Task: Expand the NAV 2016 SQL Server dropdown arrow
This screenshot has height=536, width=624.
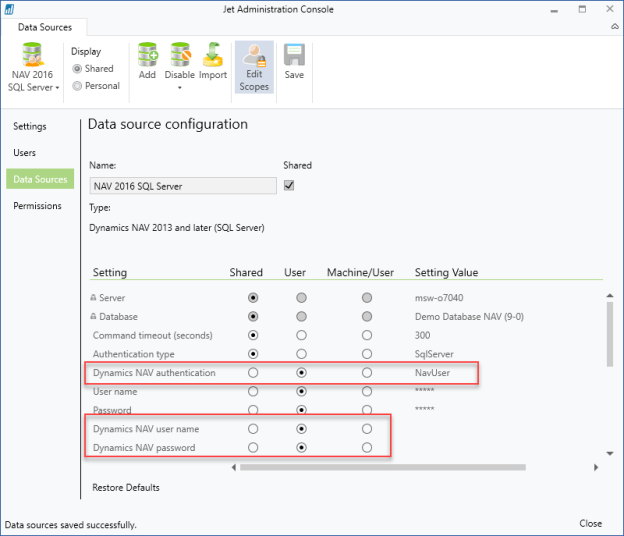Action: pos(57,88)
